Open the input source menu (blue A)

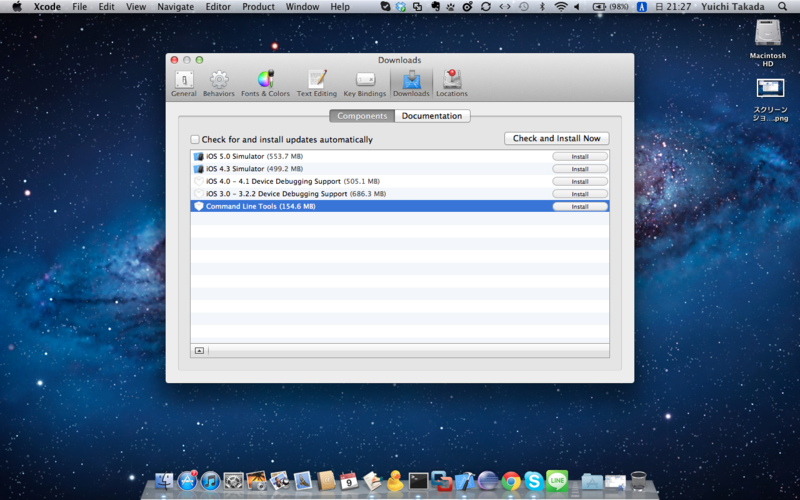642,7
